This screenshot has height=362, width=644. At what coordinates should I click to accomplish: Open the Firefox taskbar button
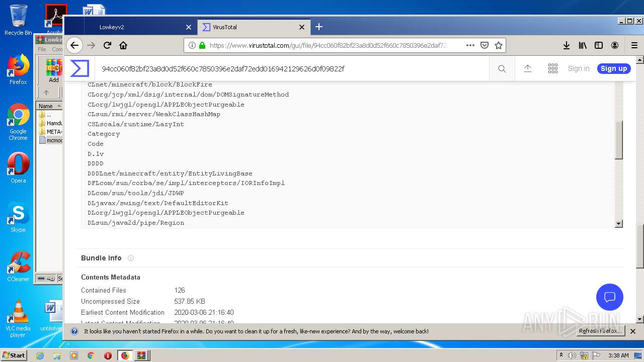pos(125,355)
